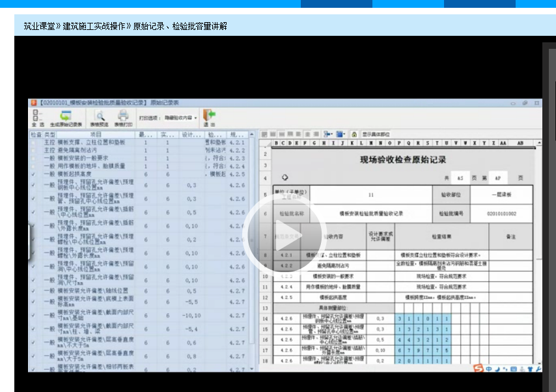The height and width of the screenshot is (392, 556).
Task: Click the 显示具体部位 button
Action: click(376, 133)
